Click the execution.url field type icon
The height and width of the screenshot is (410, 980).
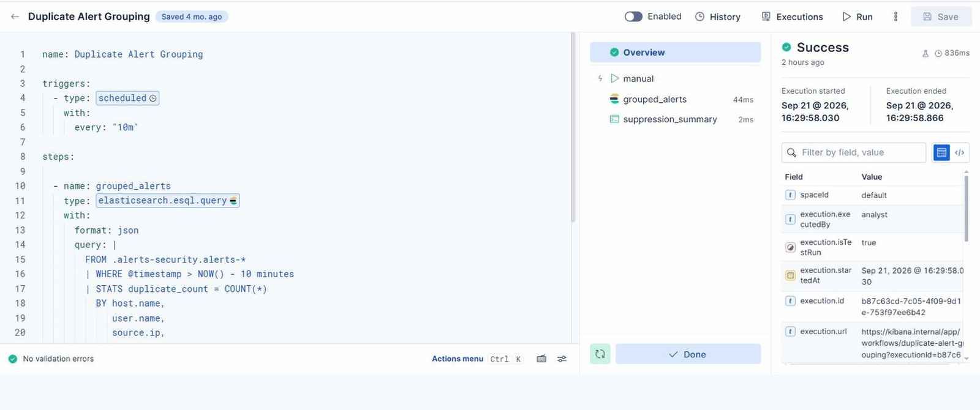tap(790, 331)
